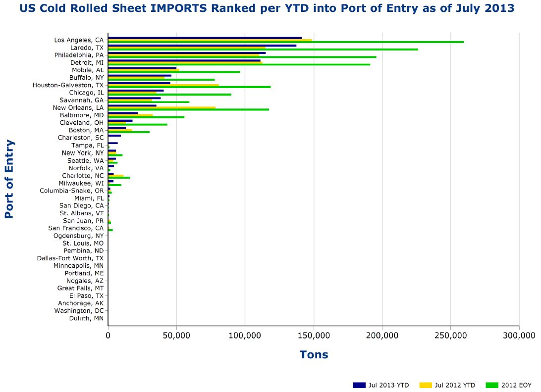Toggle the Jul 2013 YTD legend label
541x392 pixels.
tap(388, 385)
